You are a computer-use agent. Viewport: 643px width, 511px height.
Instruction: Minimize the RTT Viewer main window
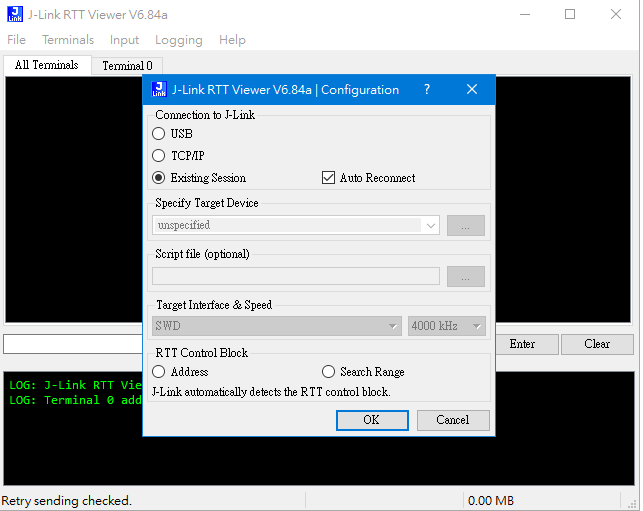pyautogui.click(x=525, y=14)
